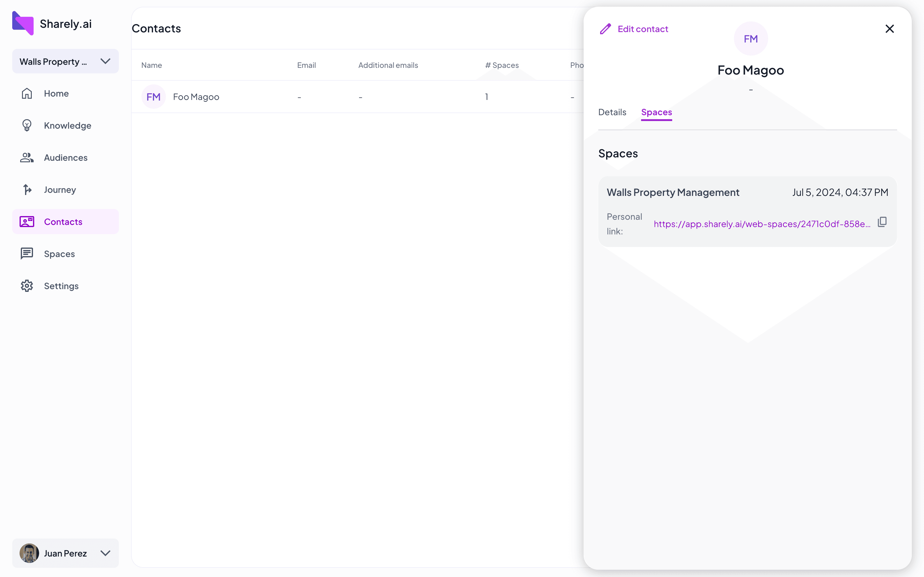Open the personal web-spaces link

762,224
